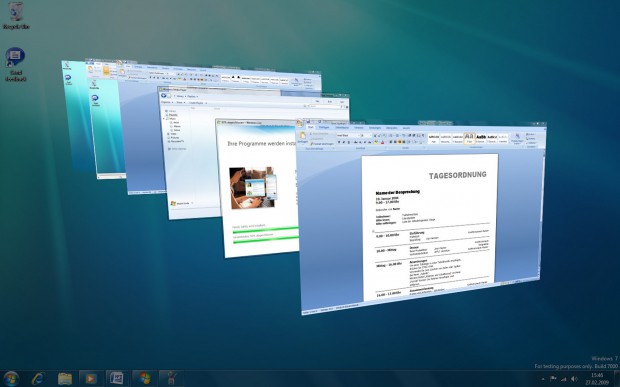This screenshot has width=620, height=387.
Task: Apply yellow text highlight in front Word window
Action: point(376,142)
